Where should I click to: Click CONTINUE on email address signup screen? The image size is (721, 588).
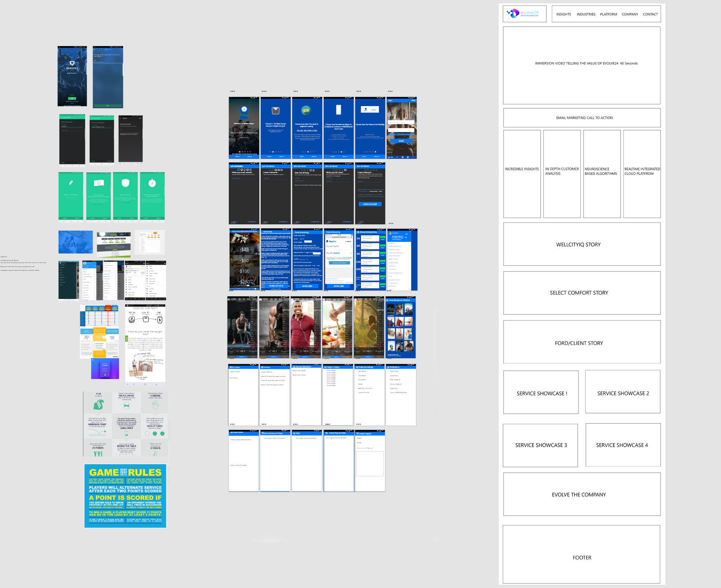point(252,222)
